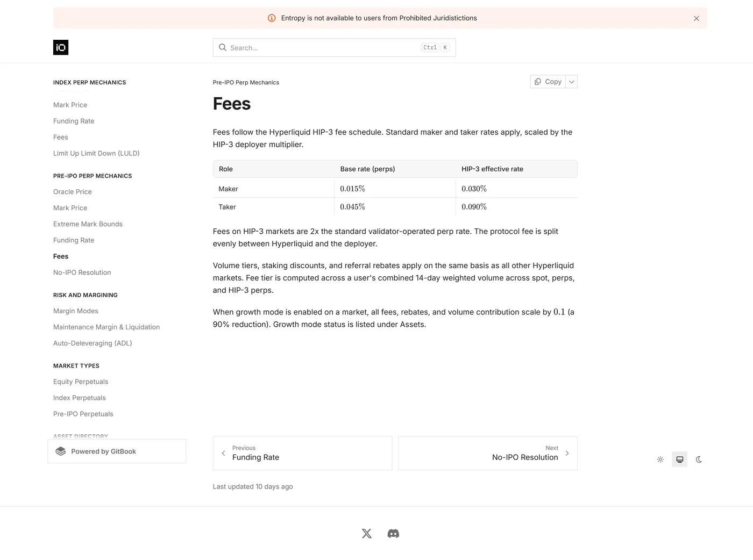Dismiss the Prohibited Jurisdictions banner
This screenshot has height=560, width=753.
click(696, 18)
